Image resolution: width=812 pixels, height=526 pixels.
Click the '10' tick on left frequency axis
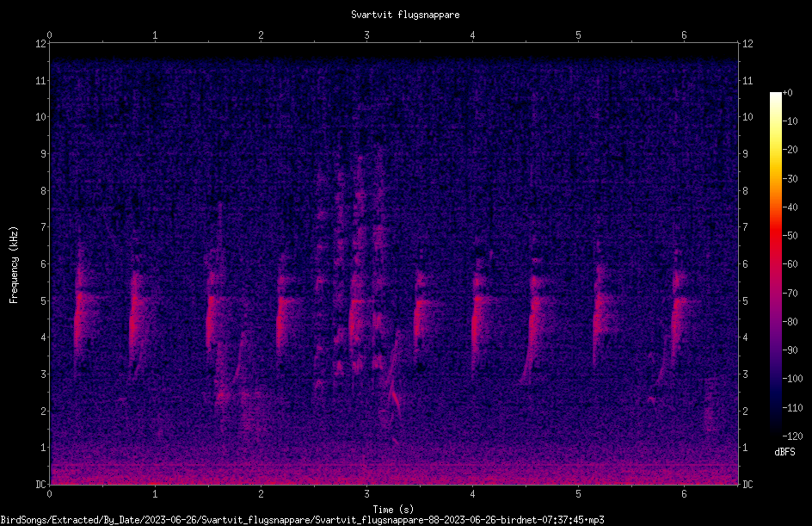(x=40, y=117)
